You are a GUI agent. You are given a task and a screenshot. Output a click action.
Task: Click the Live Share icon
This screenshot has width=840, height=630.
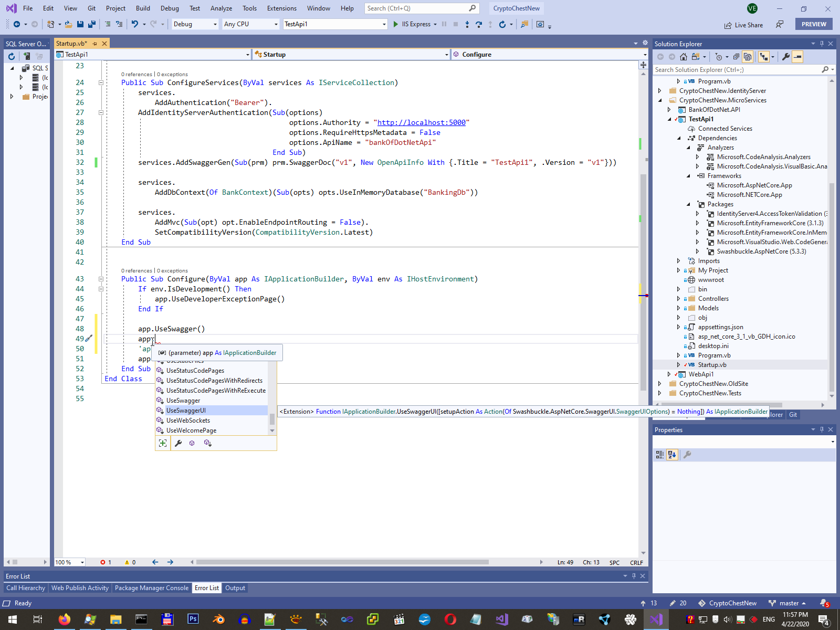[x=728, y=25]
